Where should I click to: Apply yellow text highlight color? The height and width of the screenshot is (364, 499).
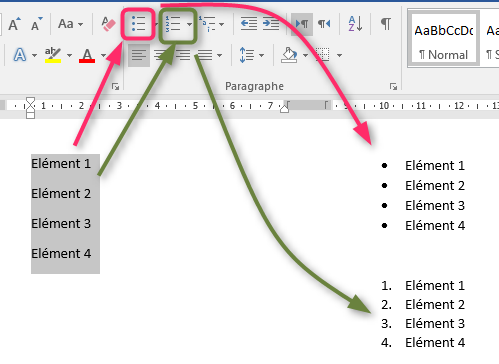53,55
